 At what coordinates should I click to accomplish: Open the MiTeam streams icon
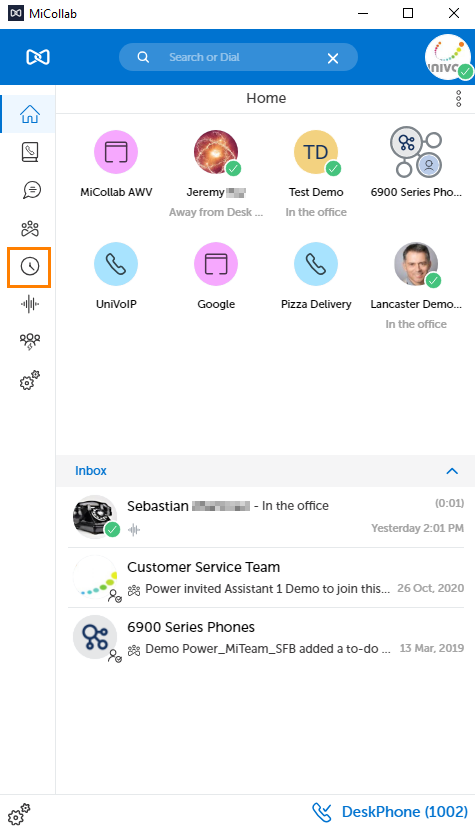point(30,228)
